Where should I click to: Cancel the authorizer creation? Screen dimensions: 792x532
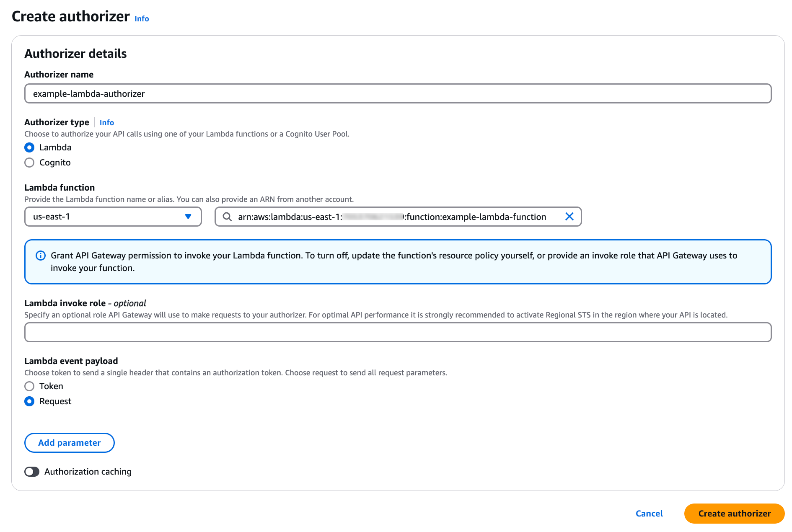pyautogui.click(x=649, y=514)
